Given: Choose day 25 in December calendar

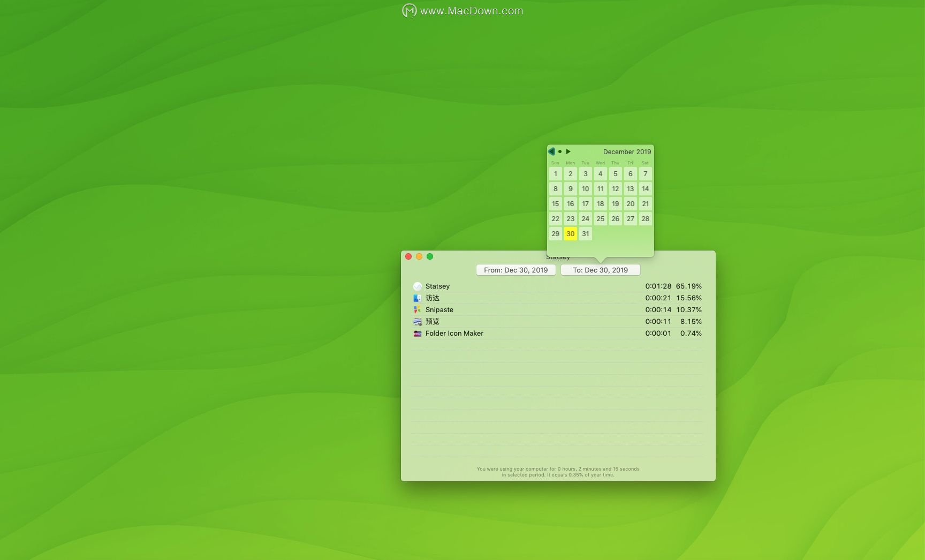Looking at the screenshot, I should [x=601, y=219].
